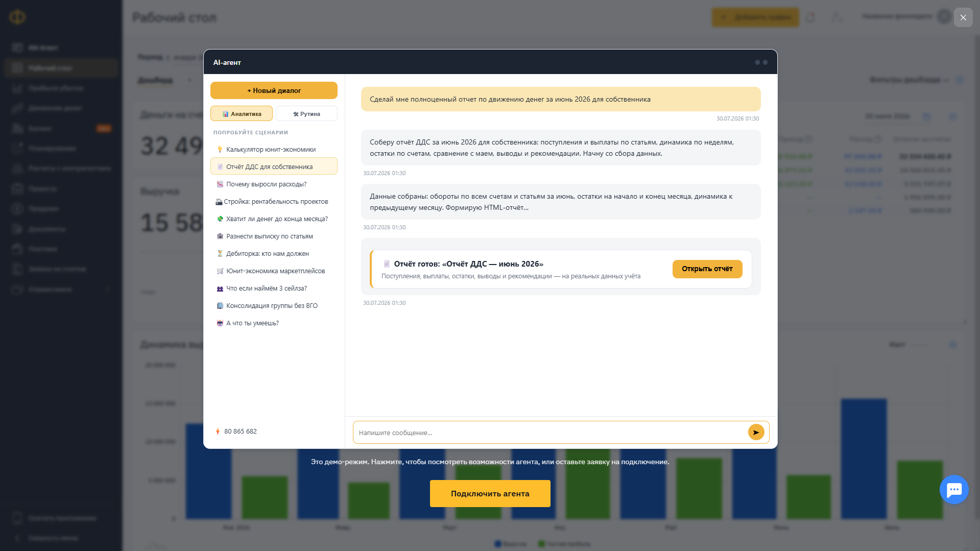Select the "Калькулятор юнит-экономики" scenario
The image size is (980, 551).
pos(274,149)
